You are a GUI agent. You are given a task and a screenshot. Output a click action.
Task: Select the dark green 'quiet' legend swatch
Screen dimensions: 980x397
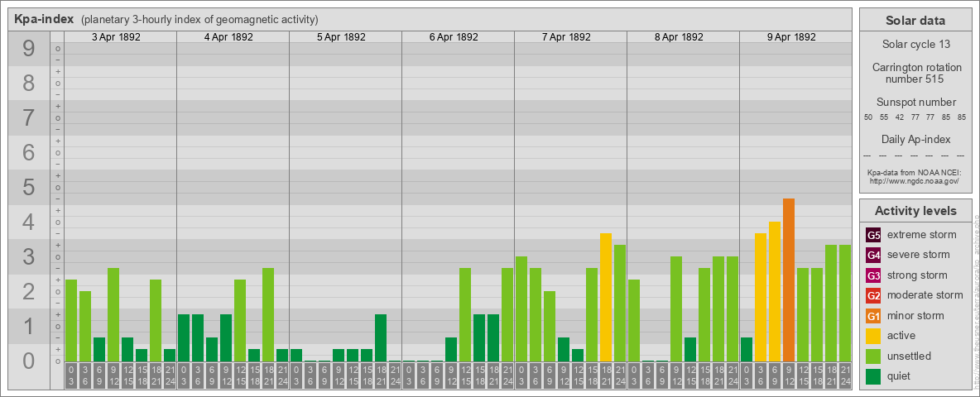tap(874, 375)
